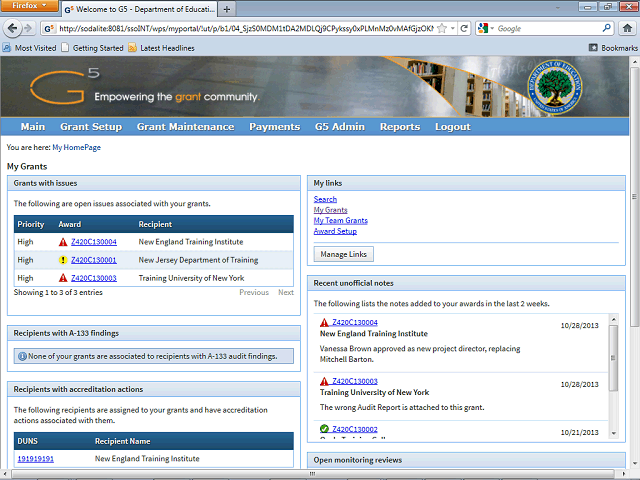Click notes panel scroll up arrow
The image size is (640, 480).
613,319
